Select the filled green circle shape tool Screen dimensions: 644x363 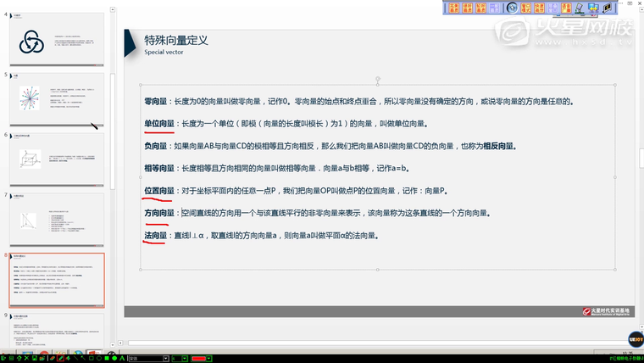point(114,358)
